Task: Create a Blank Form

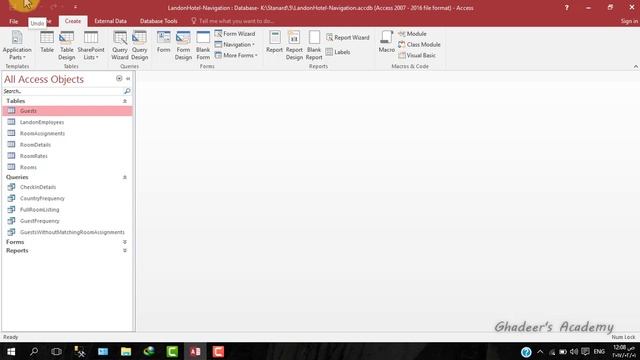Action: click(x=203, y=45)
